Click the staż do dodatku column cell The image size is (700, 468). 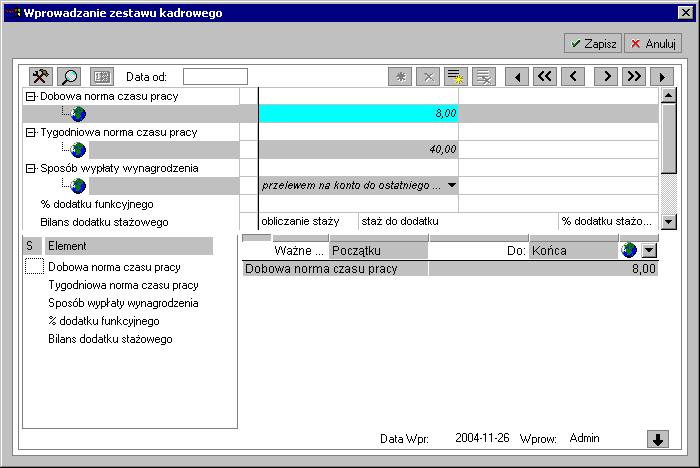click(x=458, y=221)
